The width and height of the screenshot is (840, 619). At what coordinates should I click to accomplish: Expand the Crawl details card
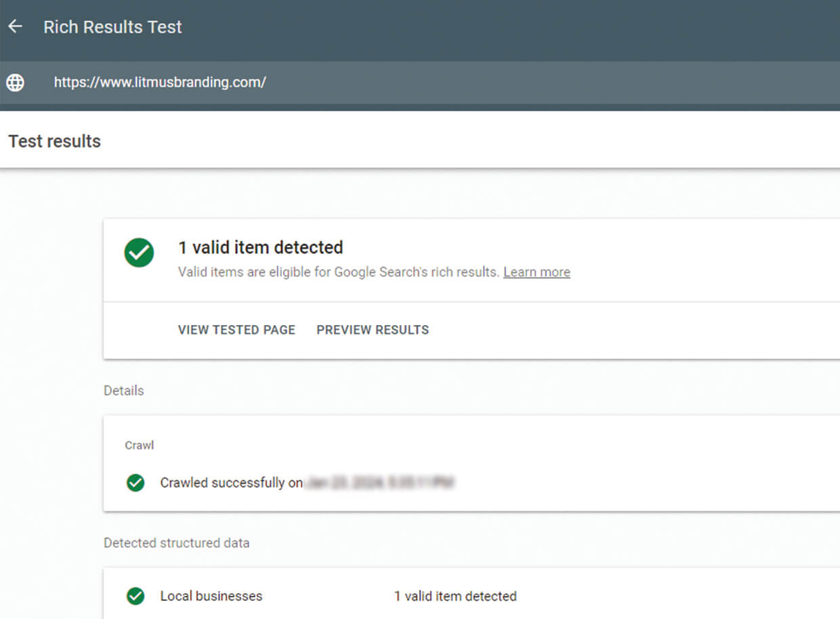[139, 445]
